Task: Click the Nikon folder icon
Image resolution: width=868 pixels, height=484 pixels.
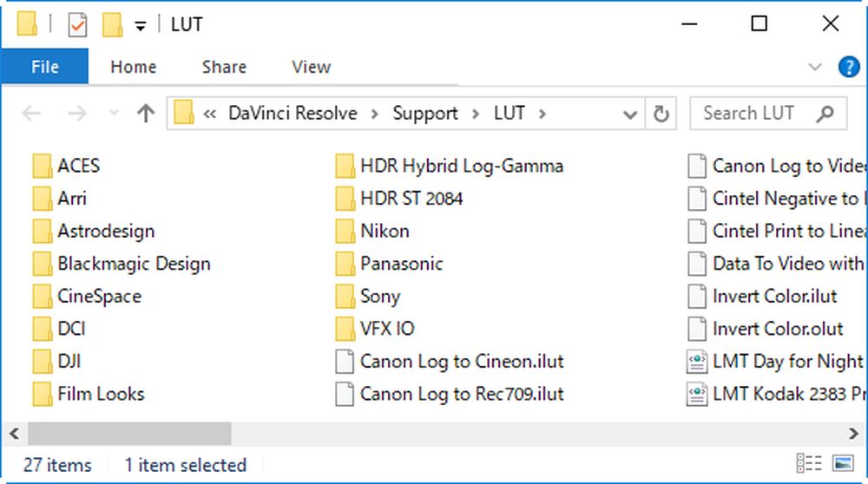Action: (x=345, y=232)
